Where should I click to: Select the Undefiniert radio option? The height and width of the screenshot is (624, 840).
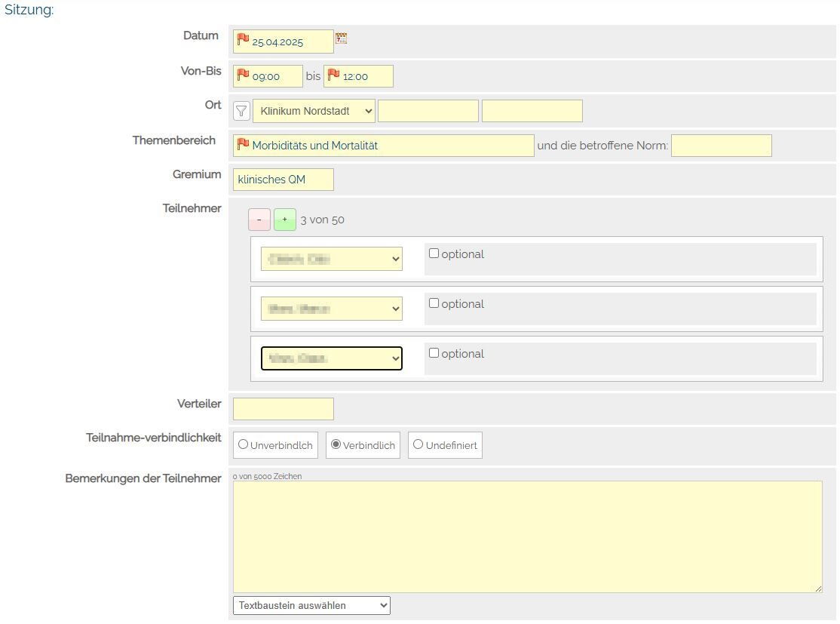pos(418,444)
